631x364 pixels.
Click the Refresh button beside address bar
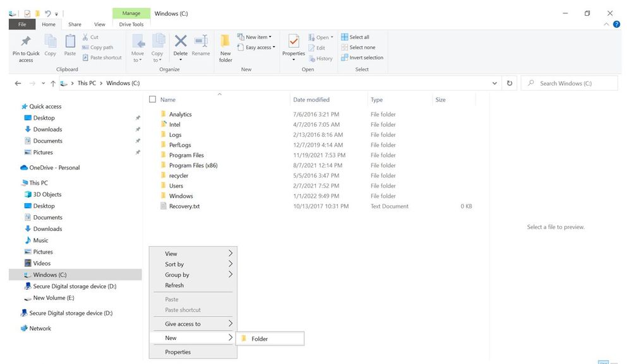click(510, 83)
